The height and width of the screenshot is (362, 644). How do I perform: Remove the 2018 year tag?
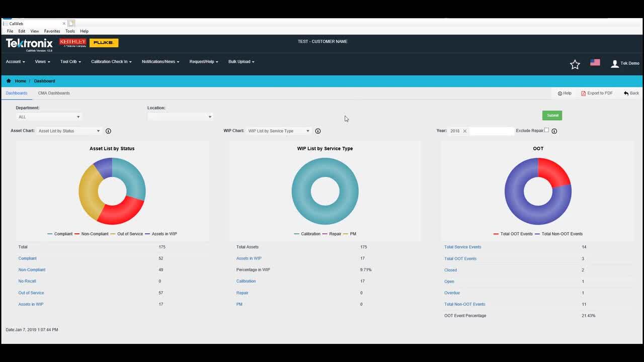465,131
